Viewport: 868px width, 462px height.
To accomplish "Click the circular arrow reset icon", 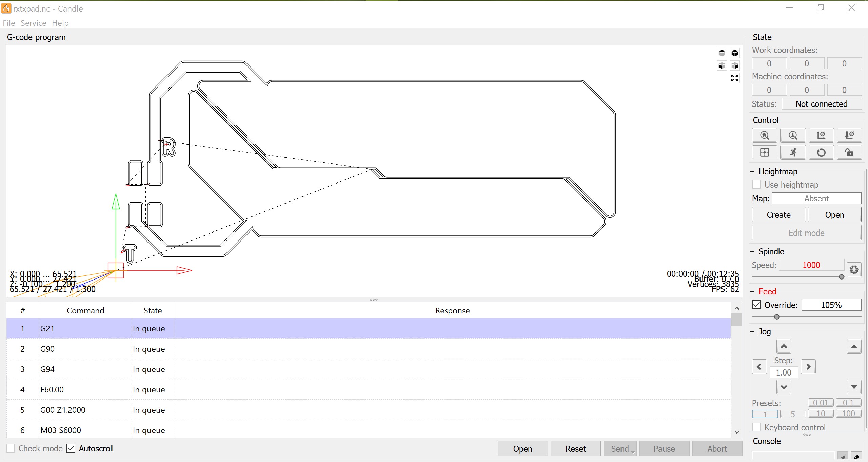I will point(821,152).
